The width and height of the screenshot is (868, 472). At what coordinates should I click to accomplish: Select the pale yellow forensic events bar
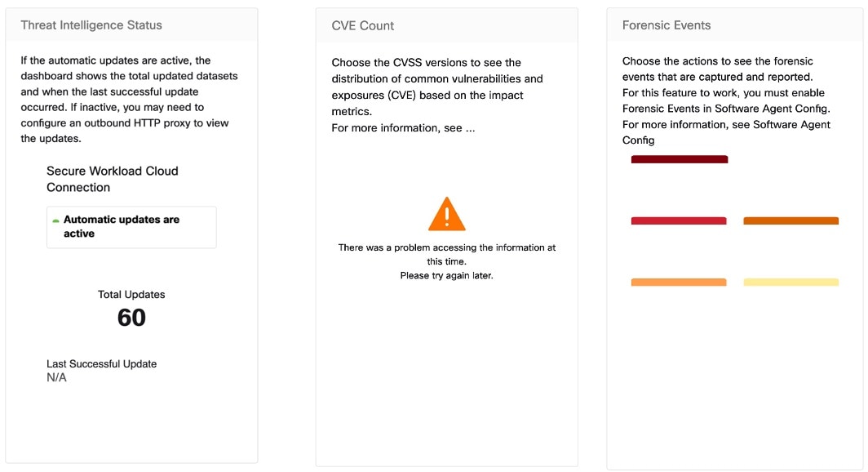791,283
